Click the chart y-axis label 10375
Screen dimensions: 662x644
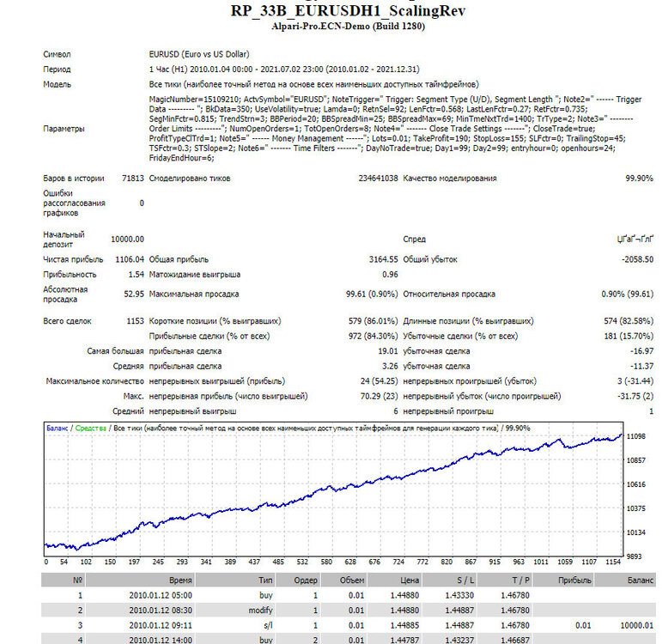click(636, 508)
